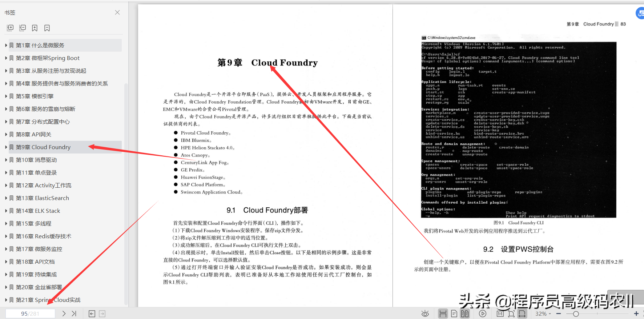
Task: Zoom out with minus button
Action: (x=559, y=314)
